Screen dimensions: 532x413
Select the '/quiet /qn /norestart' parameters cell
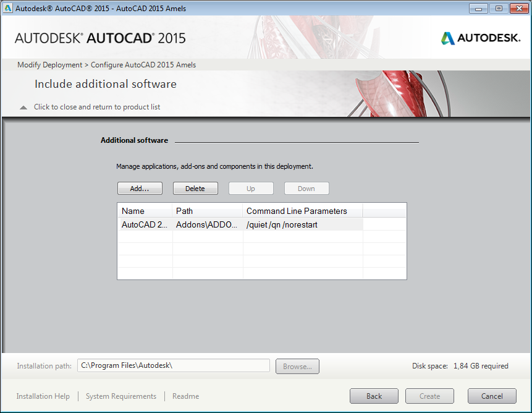[303, 224]
